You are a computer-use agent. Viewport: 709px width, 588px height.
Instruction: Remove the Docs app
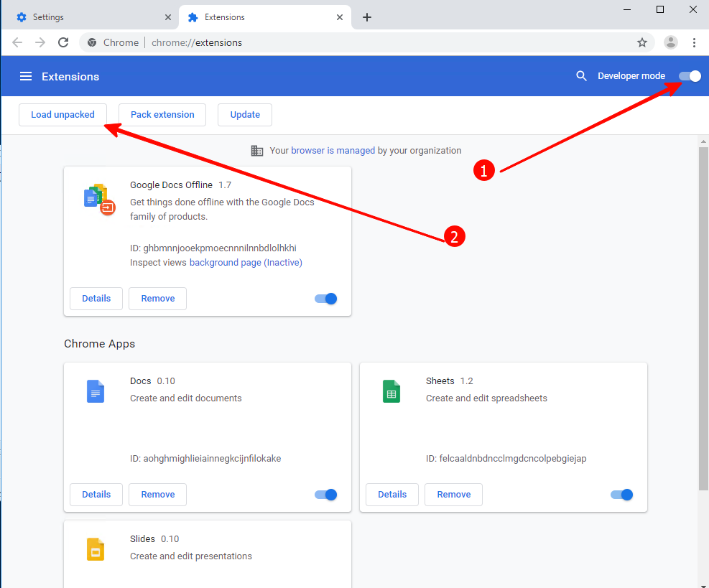tap(158, 495)
